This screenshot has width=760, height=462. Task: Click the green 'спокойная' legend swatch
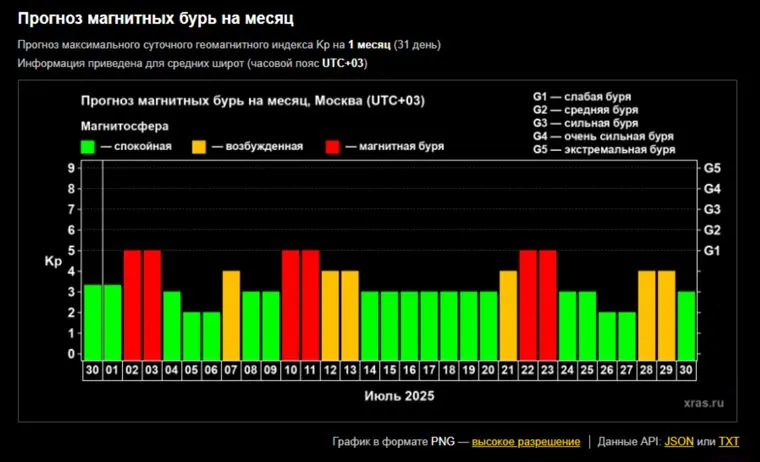(88, 146)
